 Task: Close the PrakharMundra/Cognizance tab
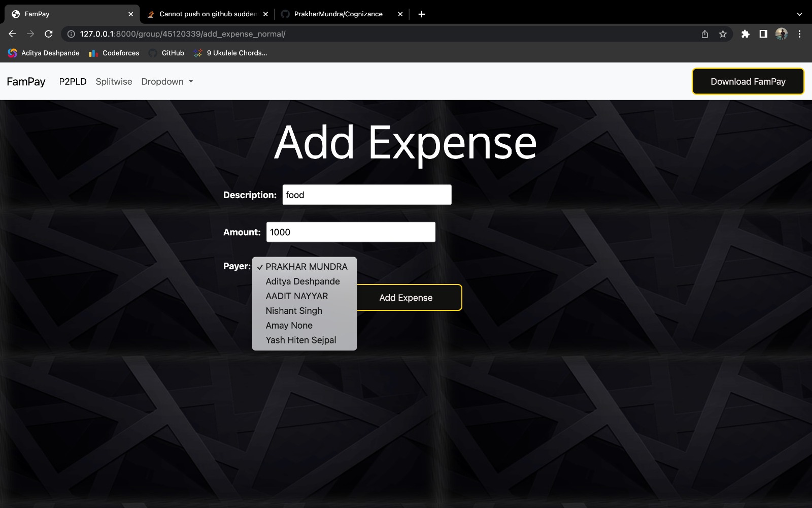pos(400,14)
